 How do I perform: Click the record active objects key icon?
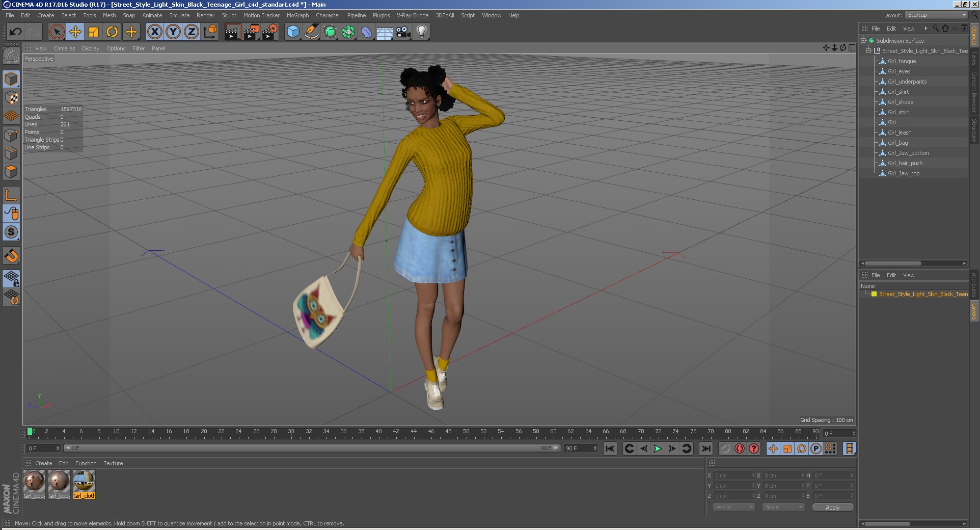pyautogui.click(x=725, y=448)
